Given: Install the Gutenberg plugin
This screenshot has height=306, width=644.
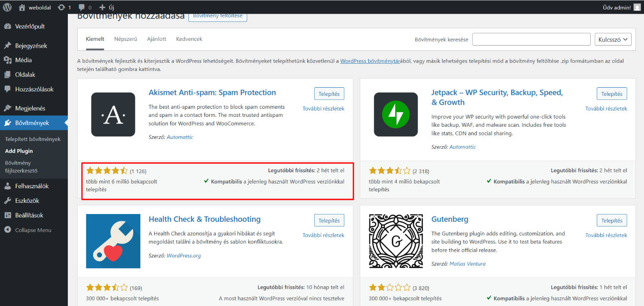Looking at the screenshot, I should 612,220.
